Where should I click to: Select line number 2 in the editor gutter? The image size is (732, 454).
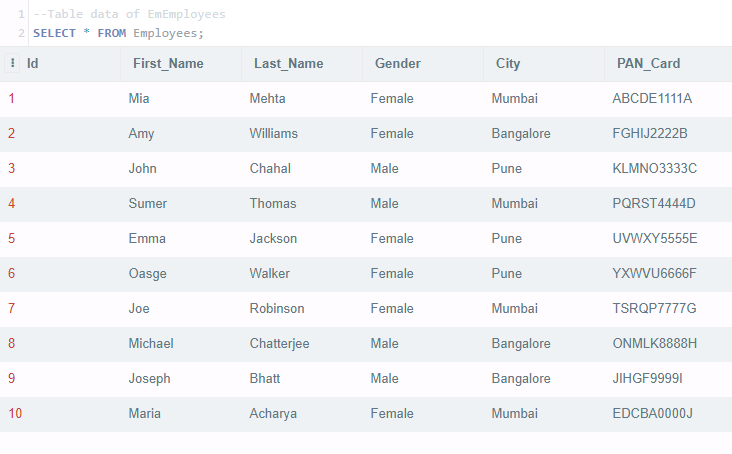pyautogui.click(x=21, y=33)
